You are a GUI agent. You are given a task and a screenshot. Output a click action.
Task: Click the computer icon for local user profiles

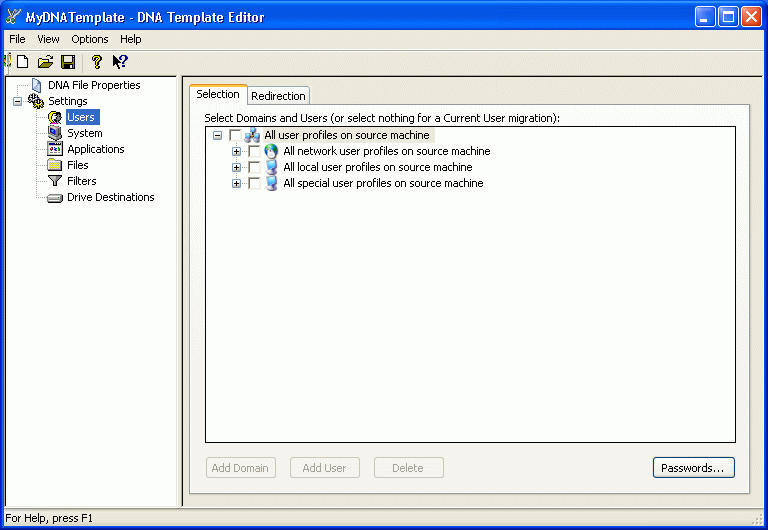pyautogui.click(x=271, y=167)
